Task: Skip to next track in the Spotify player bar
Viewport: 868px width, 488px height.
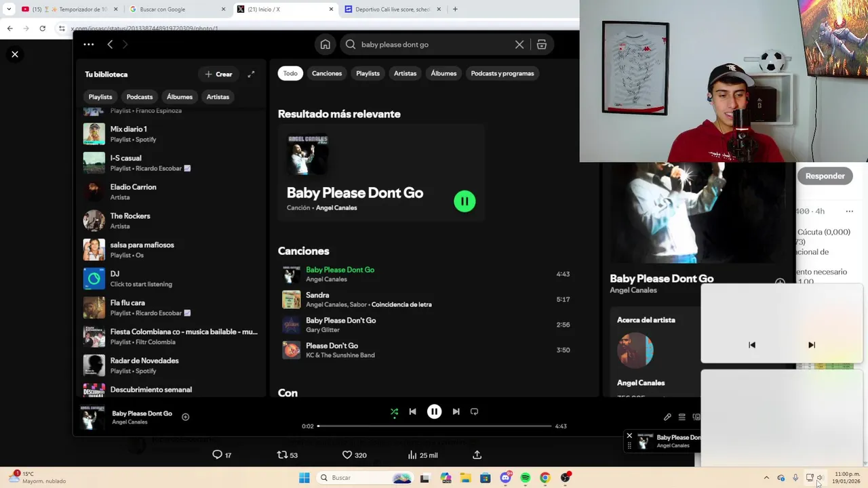Action: click(x=456, y=411)
